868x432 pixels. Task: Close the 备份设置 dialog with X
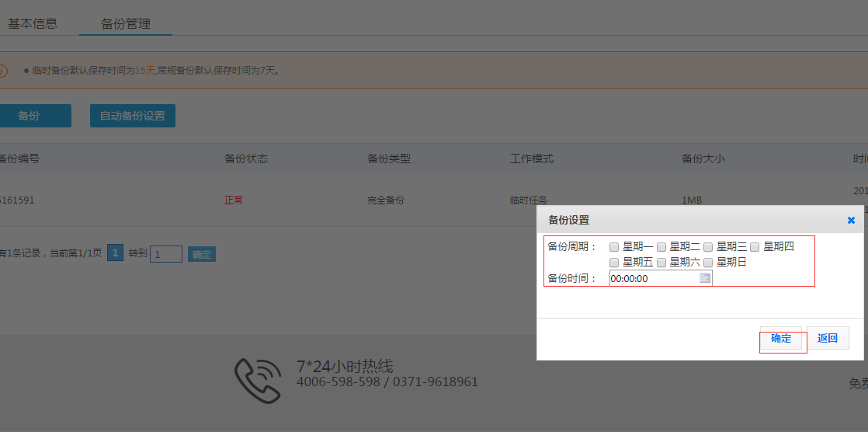[851, 221]
